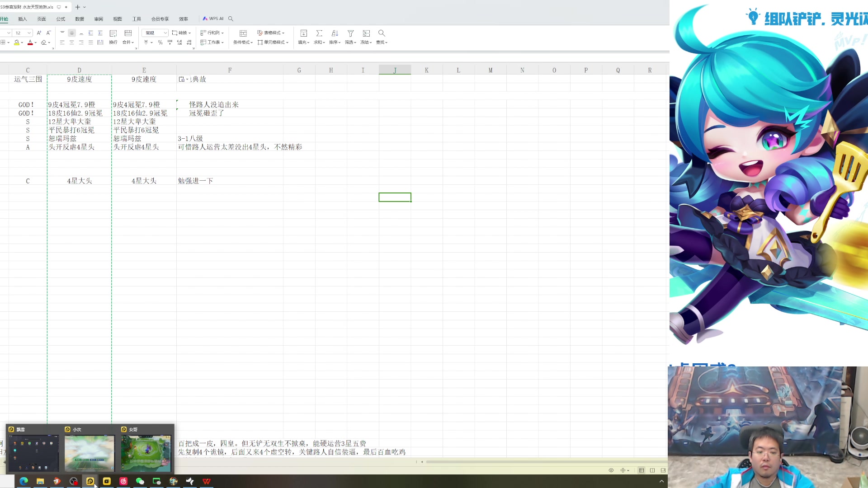Decrease decimal places icon
The image size is (868, 488).
coord(189,42)
